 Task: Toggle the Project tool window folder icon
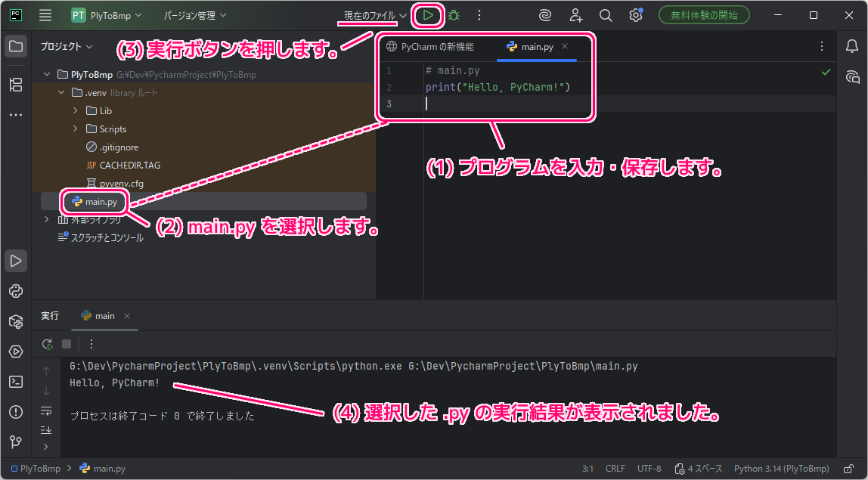click(x=16, y=46)
